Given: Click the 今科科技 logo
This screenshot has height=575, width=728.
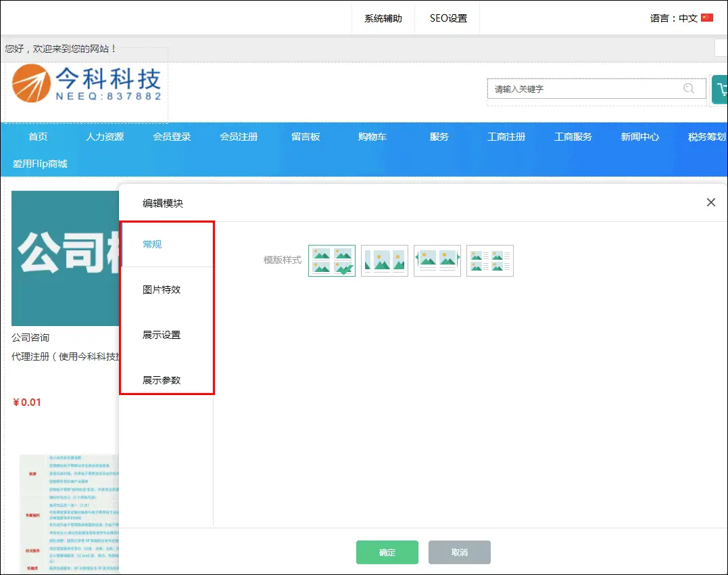Looking at the screenshot, I should [87, 84].
